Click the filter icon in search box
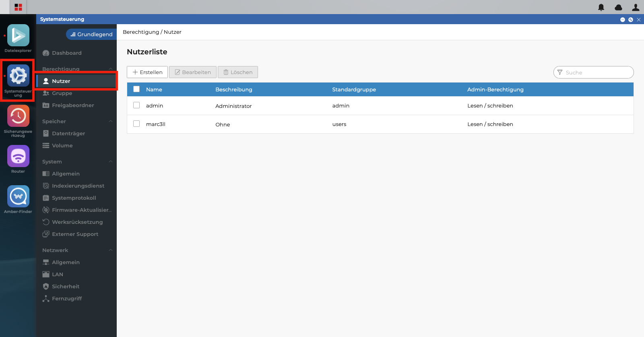Viewport: 644px width, 337px height. 559,72
